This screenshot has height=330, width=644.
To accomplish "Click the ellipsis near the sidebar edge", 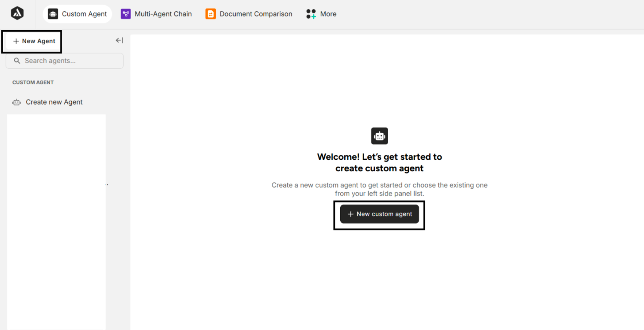I will click(107, 184).
